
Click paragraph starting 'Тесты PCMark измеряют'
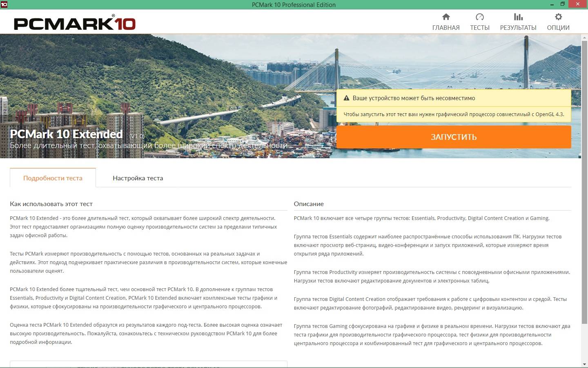(148, 262)
